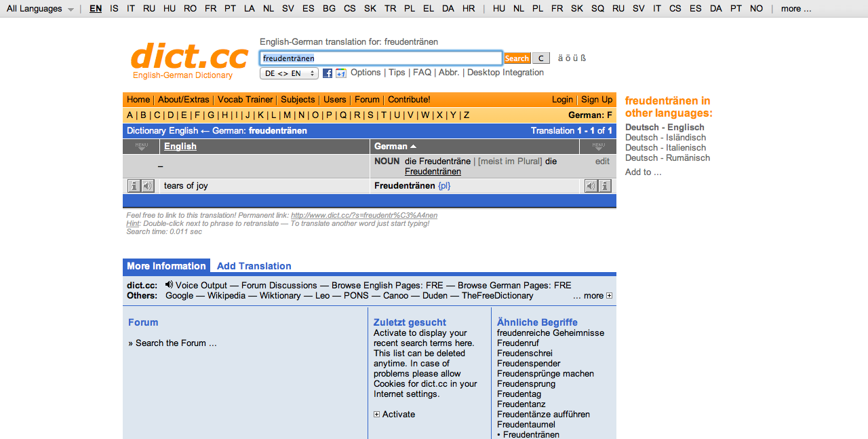Click the Contribute! menu item
This screenshot has height=439, width=868.
409,100
